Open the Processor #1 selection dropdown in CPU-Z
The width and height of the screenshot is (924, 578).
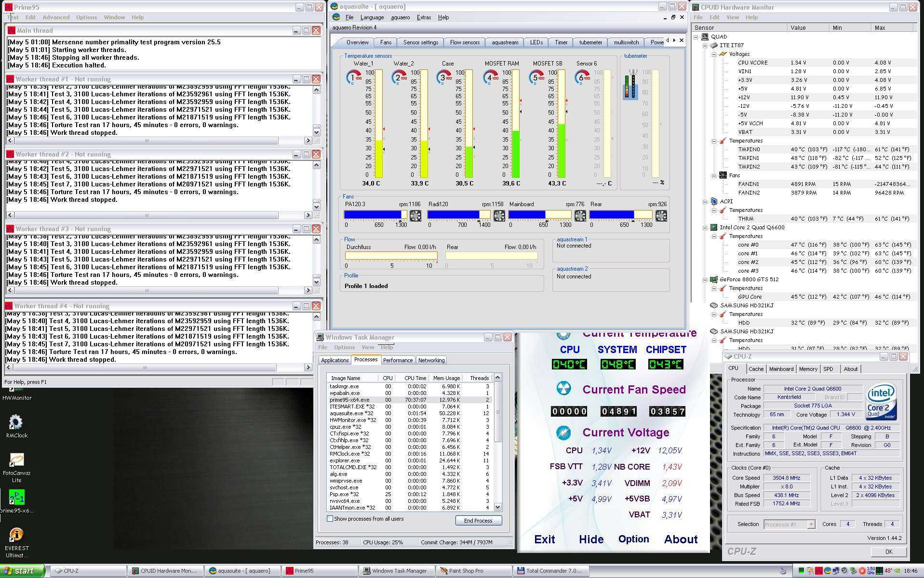pyautogui.click(x=811, y=524)
